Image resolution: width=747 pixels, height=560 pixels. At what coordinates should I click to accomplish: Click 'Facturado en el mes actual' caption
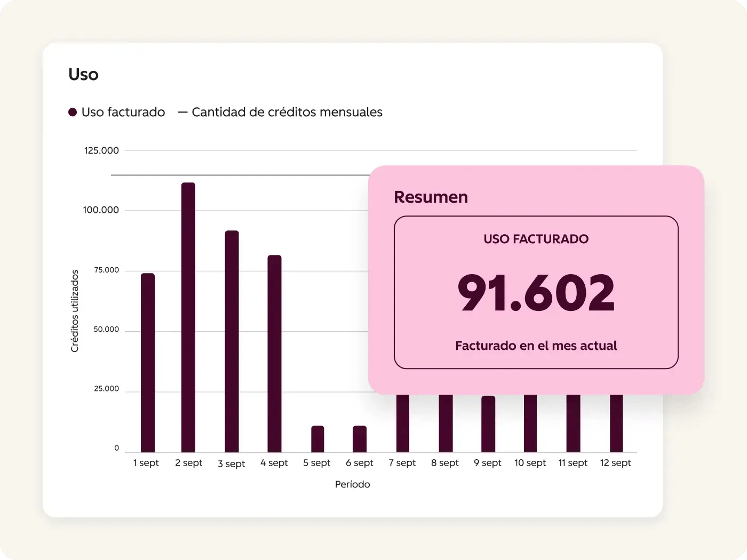pyautogui.click(x=536, y=346)
